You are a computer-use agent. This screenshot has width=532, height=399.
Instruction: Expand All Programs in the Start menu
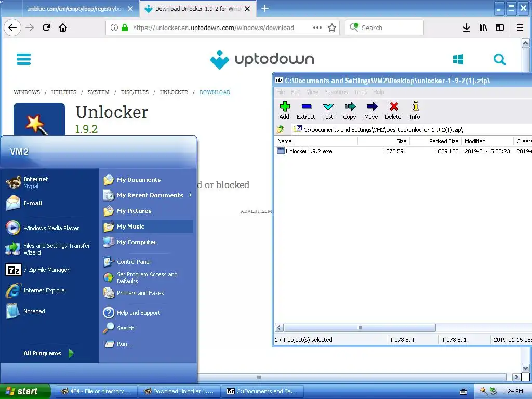click(x=48, y=353)
